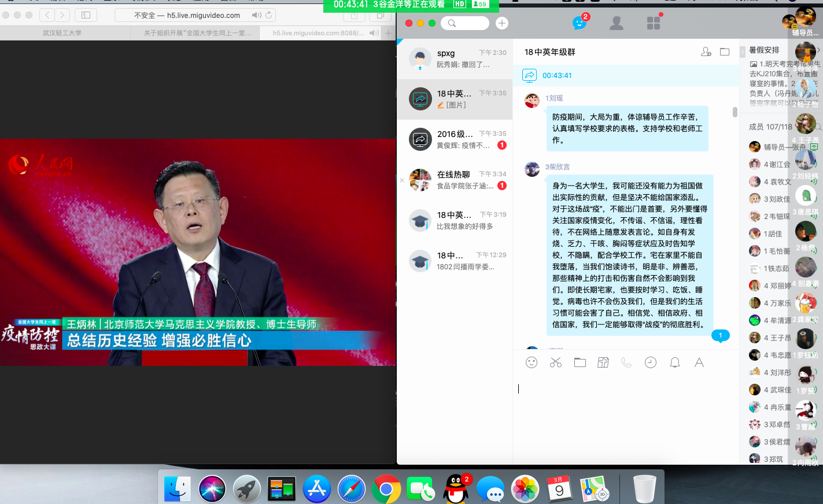Open chat history clock icon
Viewport: 823px width, 504px height.
tap(651, 362)
